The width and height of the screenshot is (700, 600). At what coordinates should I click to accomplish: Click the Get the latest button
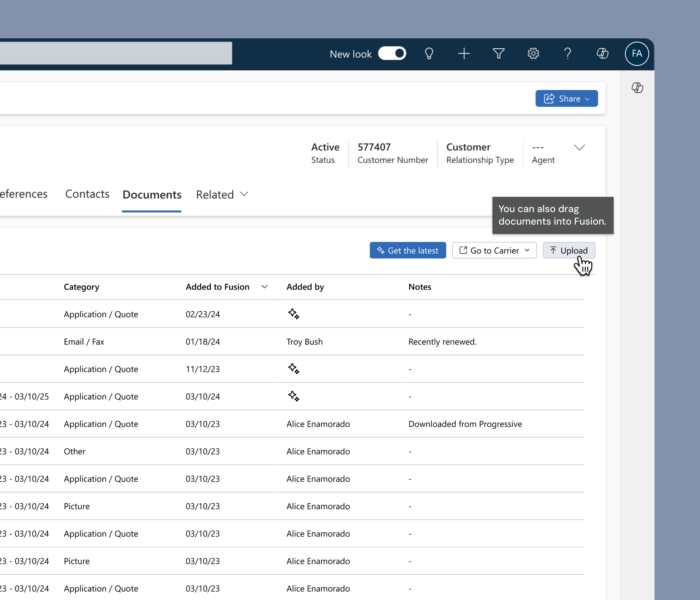(408, 250)
